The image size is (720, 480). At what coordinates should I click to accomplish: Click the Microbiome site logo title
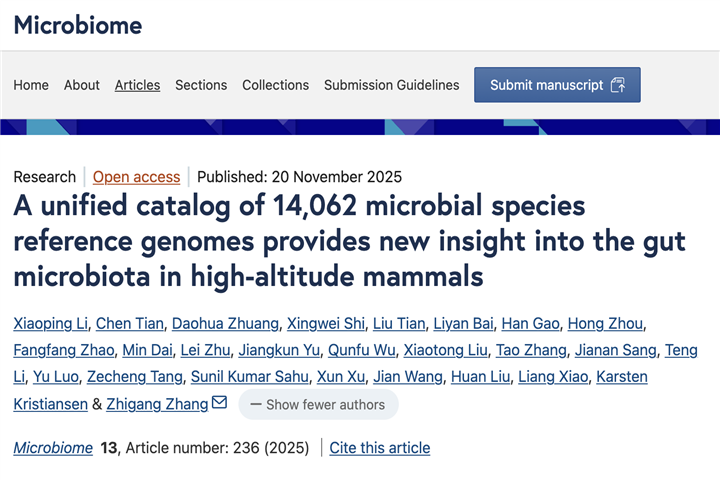click(78, 25)
